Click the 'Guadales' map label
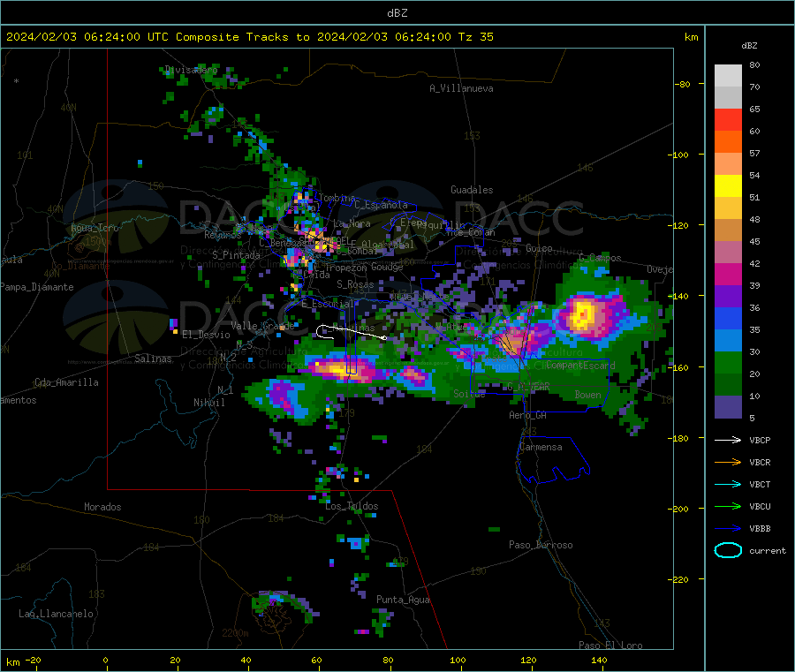Screen dimensions: 795x672 (472, 190)
